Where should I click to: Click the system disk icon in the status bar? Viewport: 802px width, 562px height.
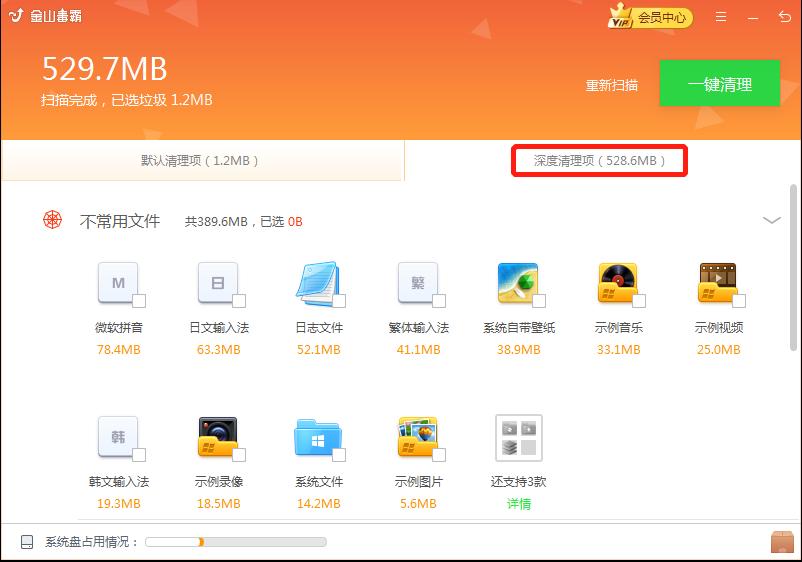[27, 542]
